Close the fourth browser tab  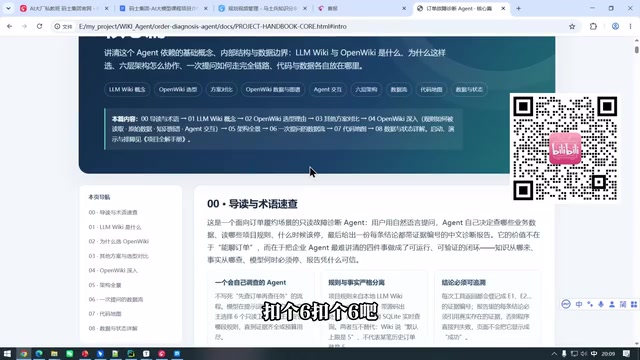click(404, 8)
